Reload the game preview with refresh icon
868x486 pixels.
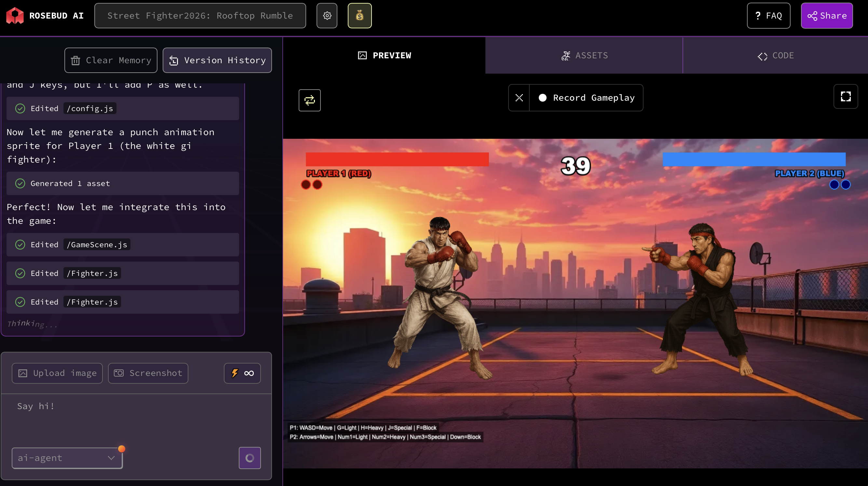pyautogui.click(x=309, y=100)
